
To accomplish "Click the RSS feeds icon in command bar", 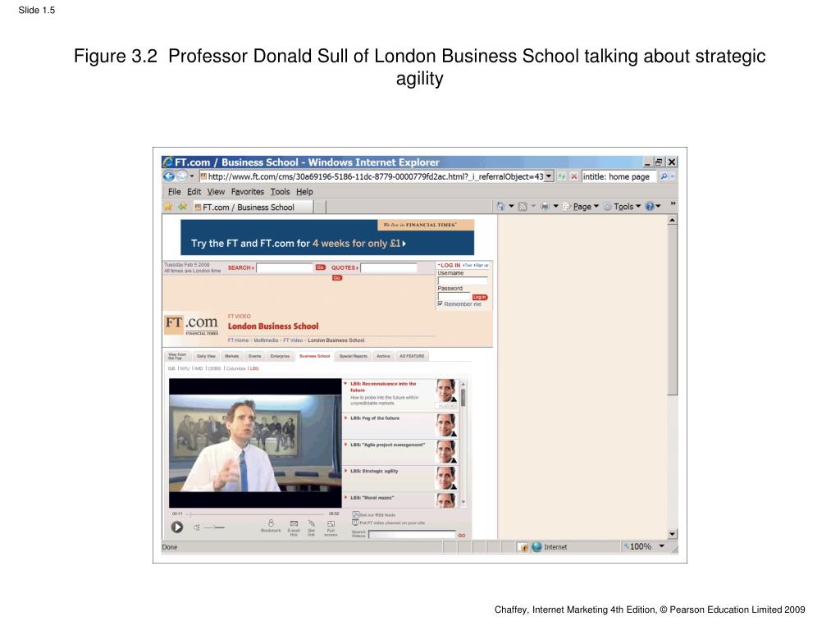I will [x=523, y=206].
